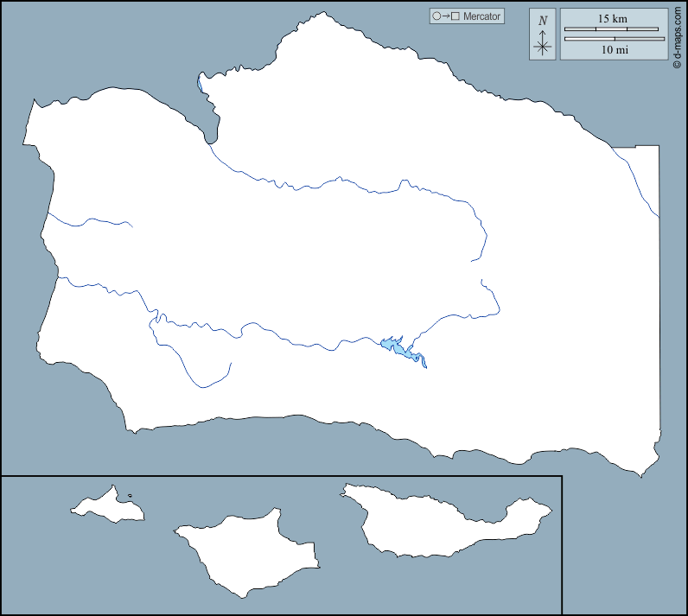This screenshot has height=616, width=688.
Task: Open the d-maps.com copyright link
Action: coord(678,35)
